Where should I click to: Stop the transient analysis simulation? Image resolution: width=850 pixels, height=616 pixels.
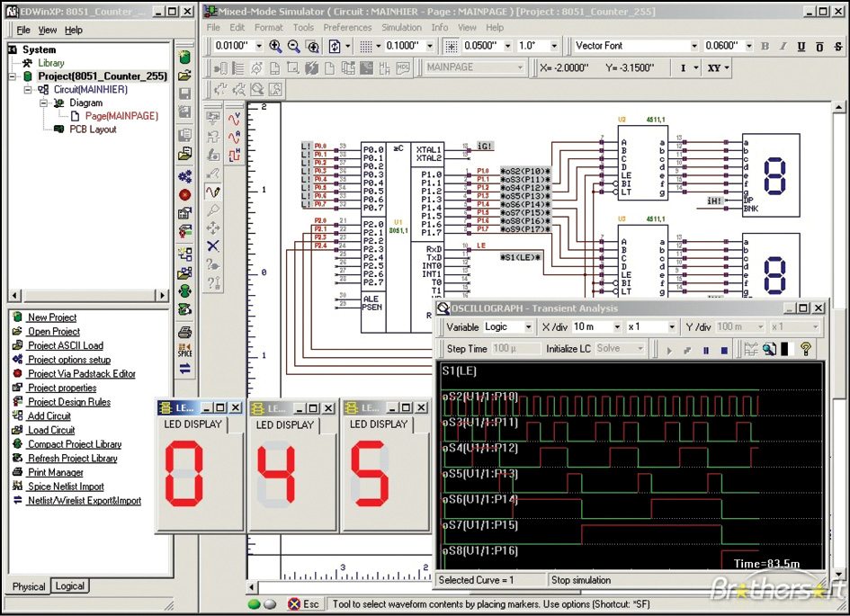pyautogui.click(x=723, y=349)
